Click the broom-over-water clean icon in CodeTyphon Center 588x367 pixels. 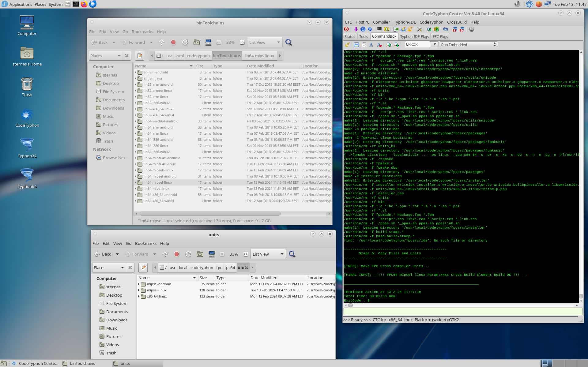pos(403,29)
